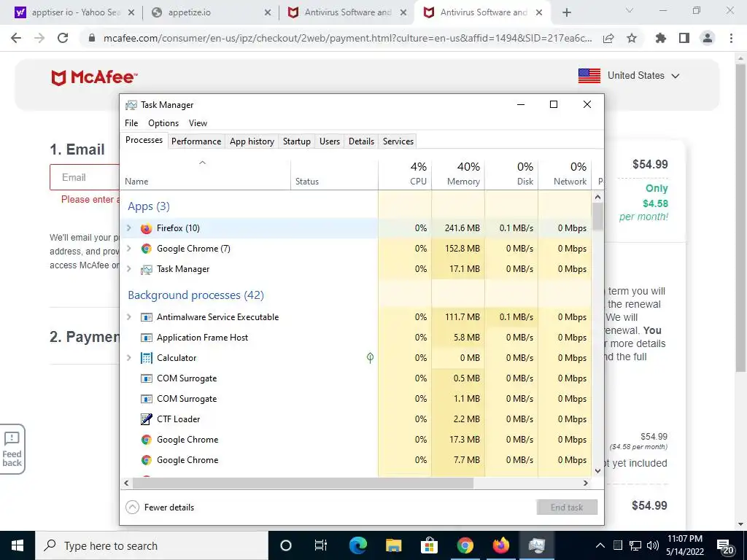Viewport: 747px width, 560px height.
Task: Switch to Details tab
Action: click(362, 141)
